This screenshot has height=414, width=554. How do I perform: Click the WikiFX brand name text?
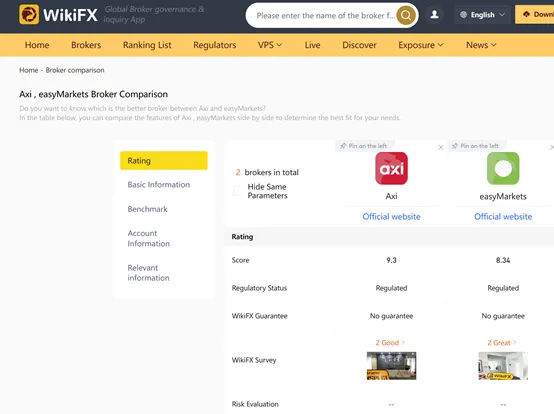click(x=70, y=15)
